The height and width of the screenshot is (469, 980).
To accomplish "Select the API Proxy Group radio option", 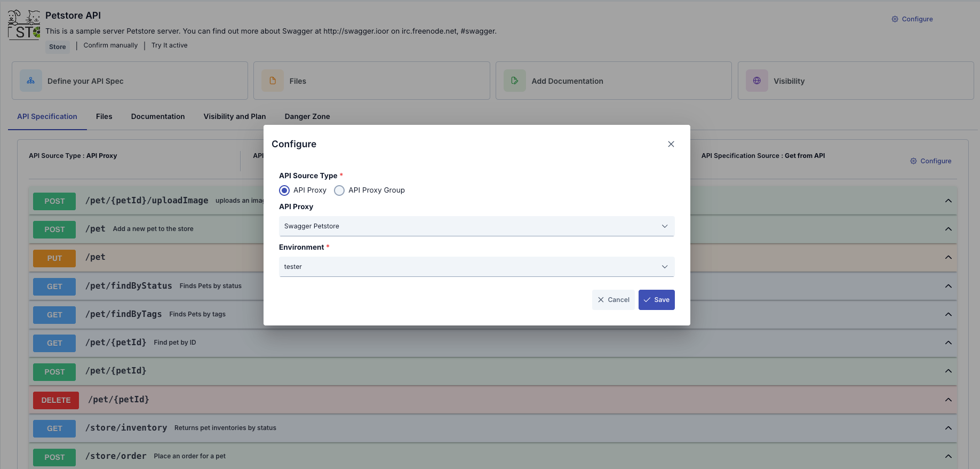I will (x=339, y=190).
